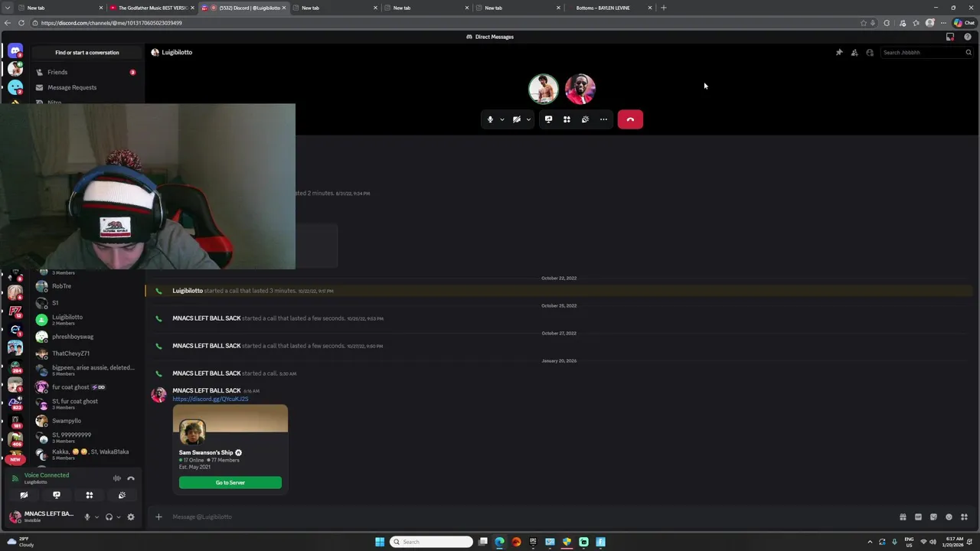Click the second call participant avatar
The image size is (980, 551).
(x=580, y=89)
